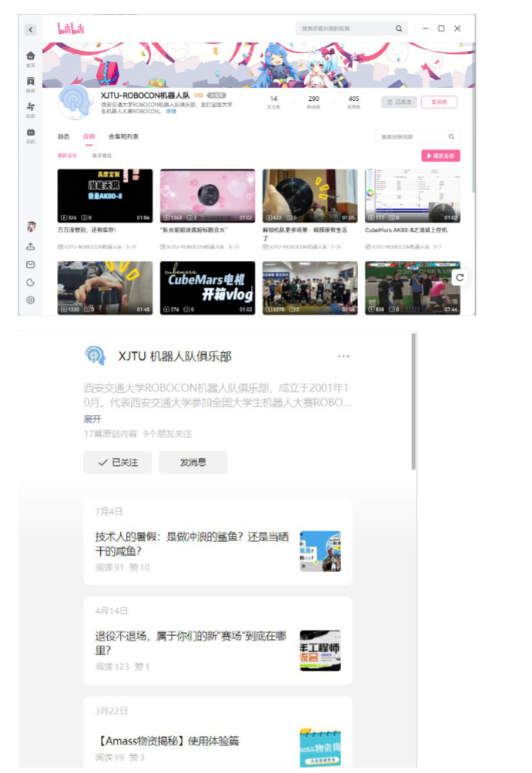Open the 精选 section in left sidebar
This screenshot has width=532, height=773.
pos(30,83)
